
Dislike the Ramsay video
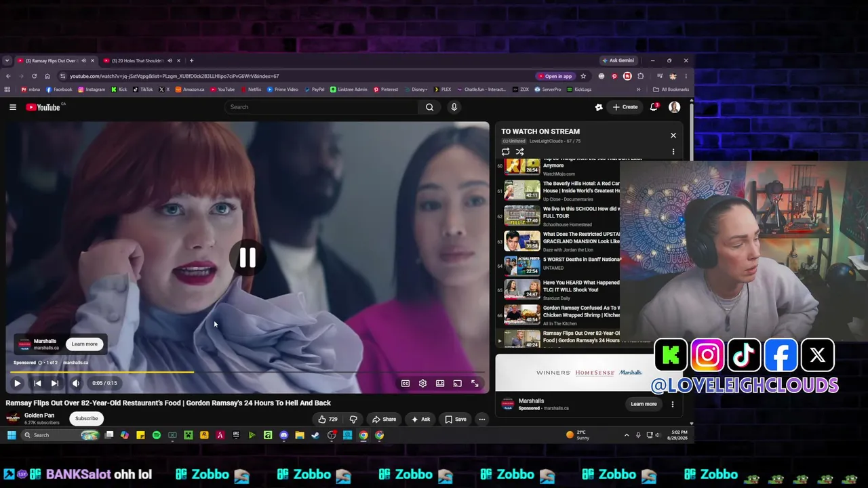(353, 420)
